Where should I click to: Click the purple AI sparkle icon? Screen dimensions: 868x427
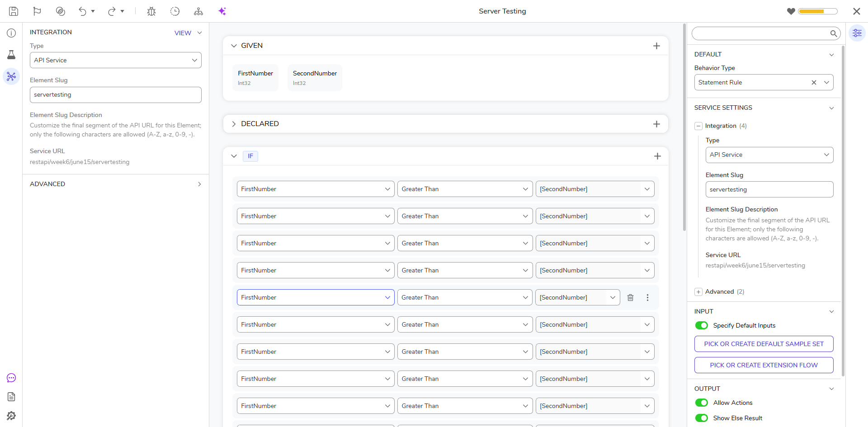[x=222, y=11]
